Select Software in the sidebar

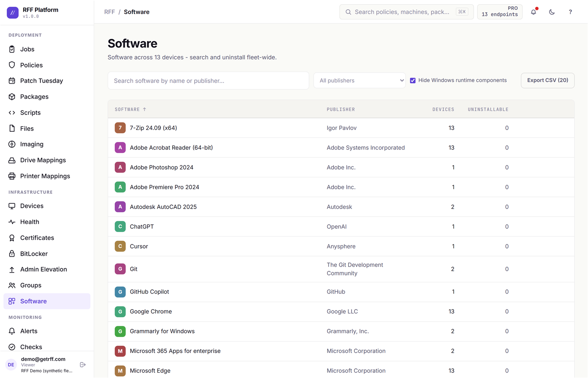[x=47, y=301]
